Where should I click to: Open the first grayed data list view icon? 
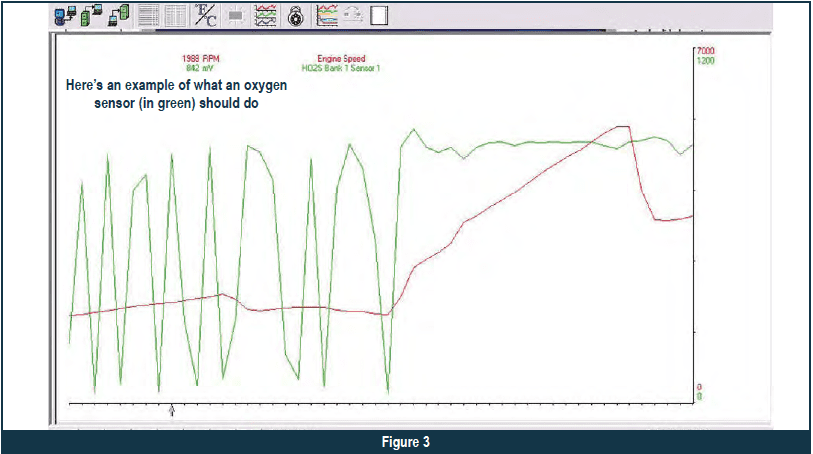pos(149,14)
